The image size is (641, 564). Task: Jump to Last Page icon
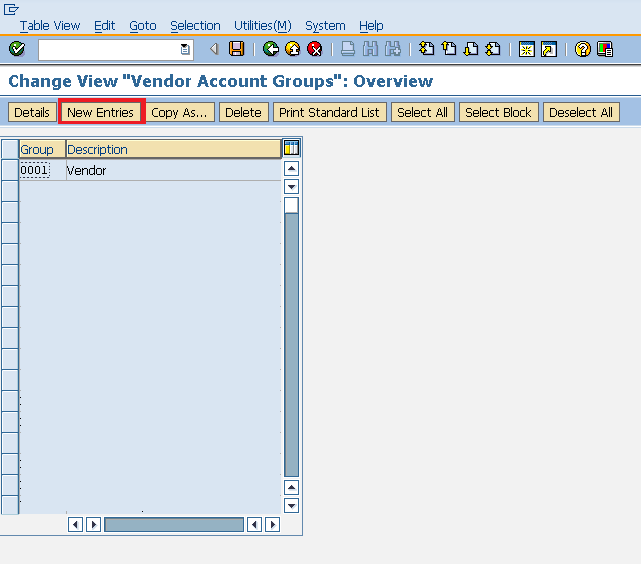493,49
